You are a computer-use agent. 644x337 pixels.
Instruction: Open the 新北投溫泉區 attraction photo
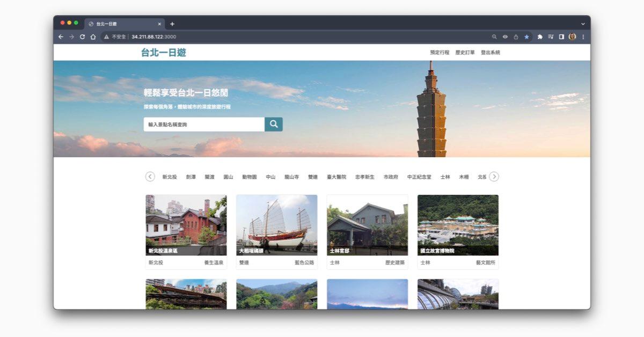186,225
